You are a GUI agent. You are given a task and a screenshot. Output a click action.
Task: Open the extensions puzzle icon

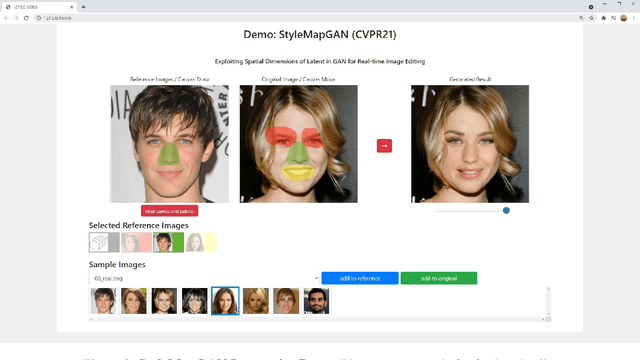coord(603,18)
